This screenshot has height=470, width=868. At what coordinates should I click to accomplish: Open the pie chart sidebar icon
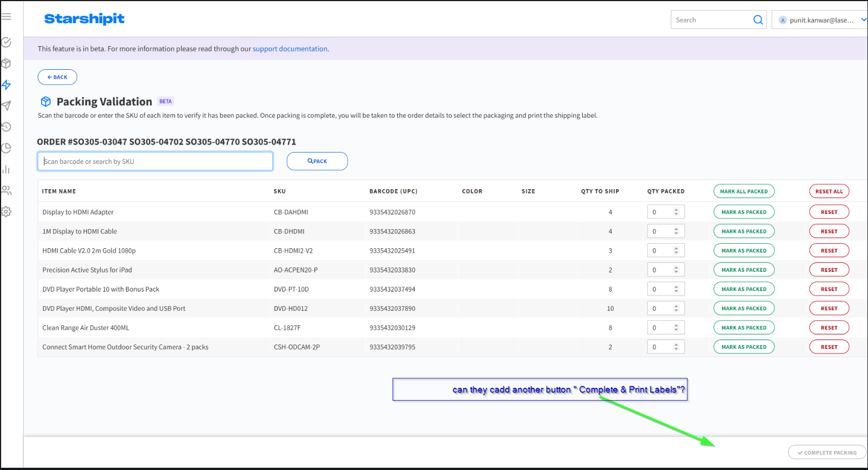point(6,148)
